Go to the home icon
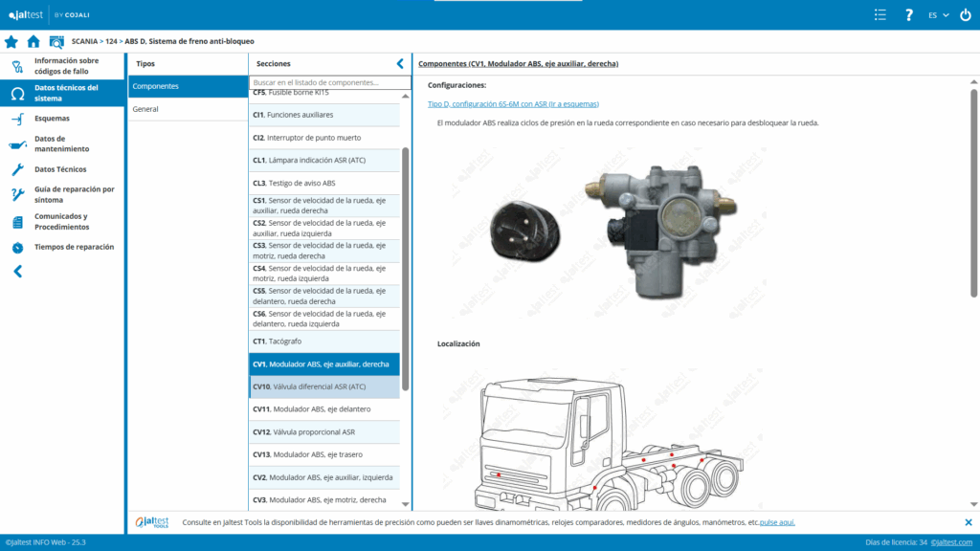 33,41
